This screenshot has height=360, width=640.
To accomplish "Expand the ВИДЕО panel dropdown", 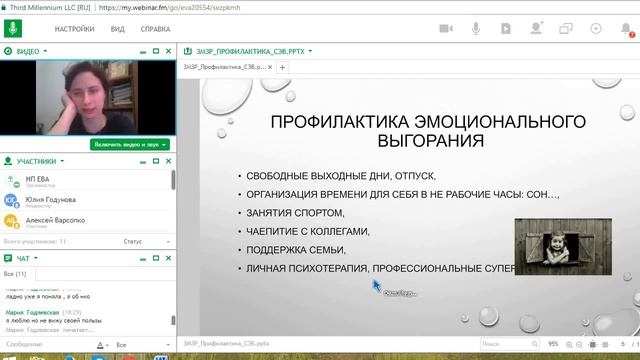I will click(x=45, y=51).
